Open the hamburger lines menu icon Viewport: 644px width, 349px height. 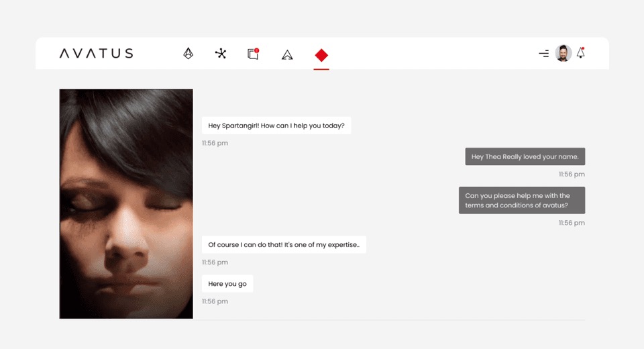pyautogui.click(x=544, y=54)
